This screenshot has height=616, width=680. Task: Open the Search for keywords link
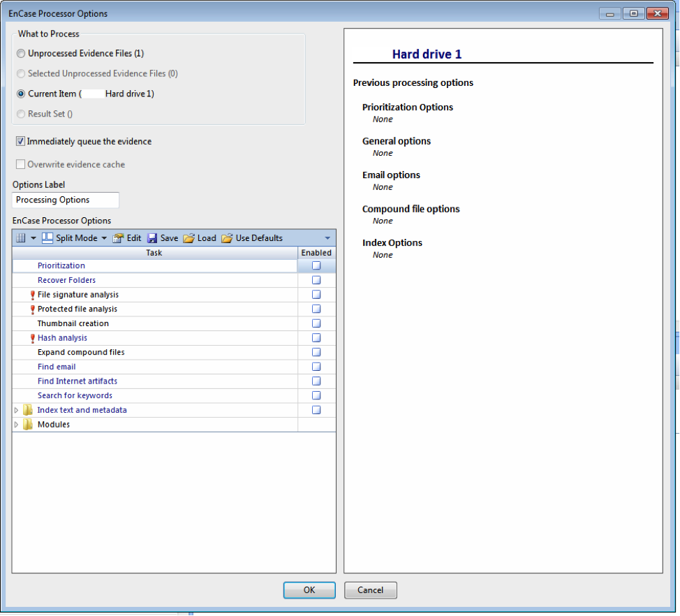pos(75,395)
